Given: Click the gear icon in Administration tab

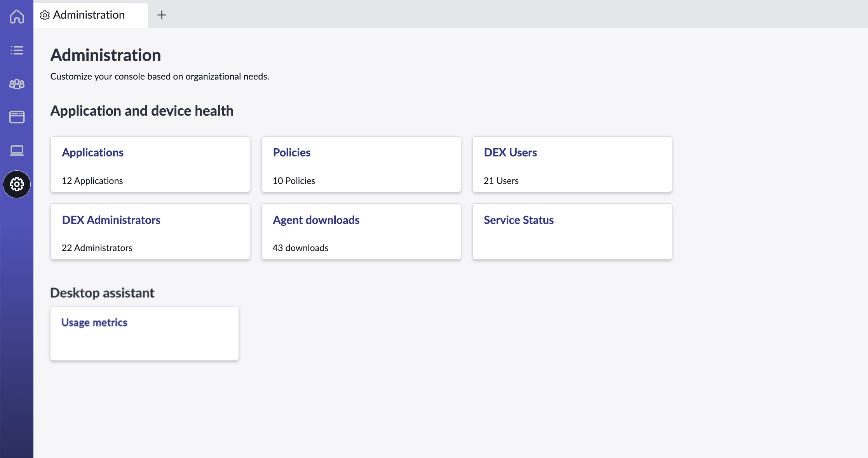Looking at the screenshot, I should coord(45,15).
